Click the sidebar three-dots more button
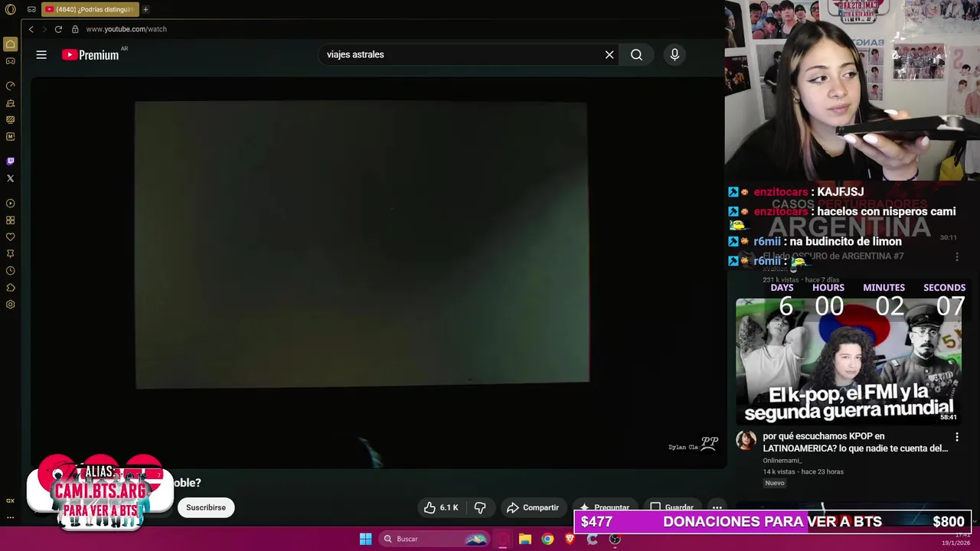The width and height of the screenshot is (980, 551). click(11, 517)
